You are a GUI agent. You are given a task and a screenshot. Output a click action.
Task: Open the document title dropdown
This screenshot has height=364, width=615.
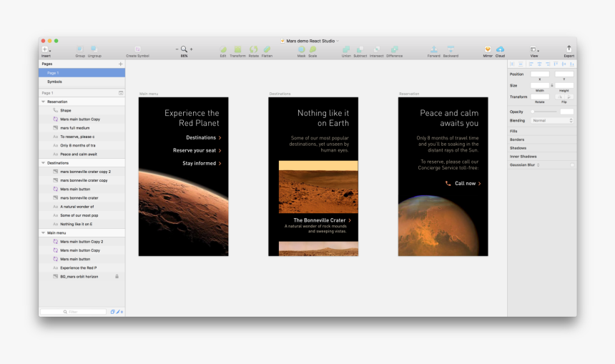click(x=337, y=41)
